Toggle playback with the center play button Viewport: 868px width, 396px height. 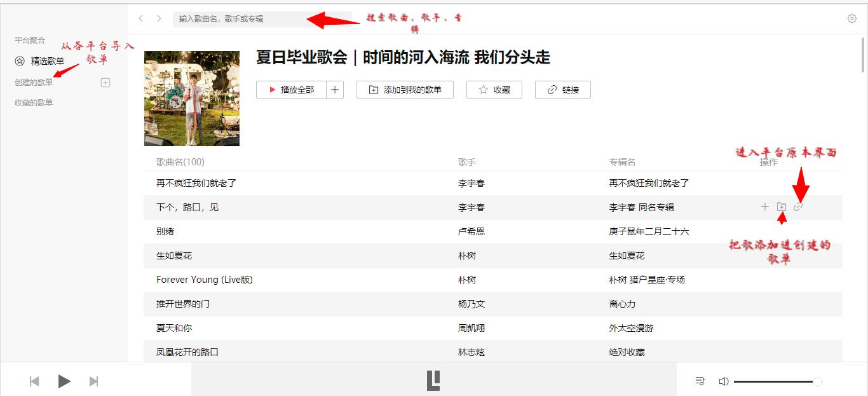click(64, 381)
